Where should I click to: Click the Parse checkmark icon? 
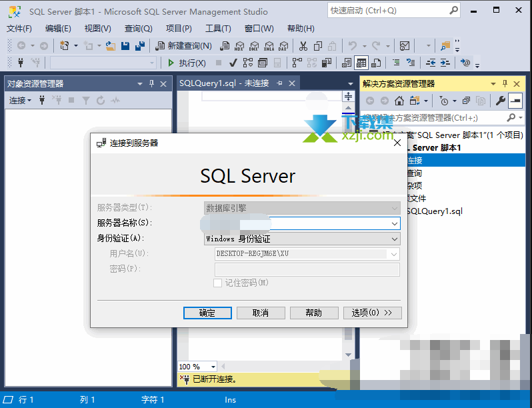point(233,63)
